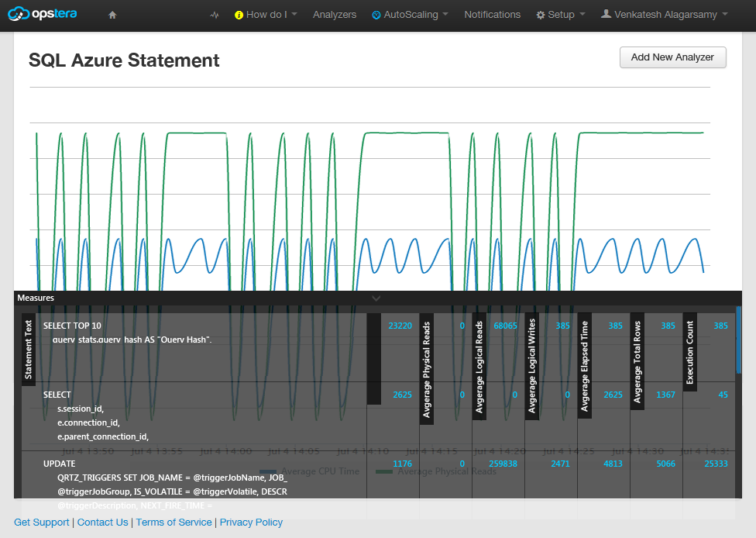Screen dimensions: 756x538
Task: Open the Notifications menu
Action: tap(493, 15)
